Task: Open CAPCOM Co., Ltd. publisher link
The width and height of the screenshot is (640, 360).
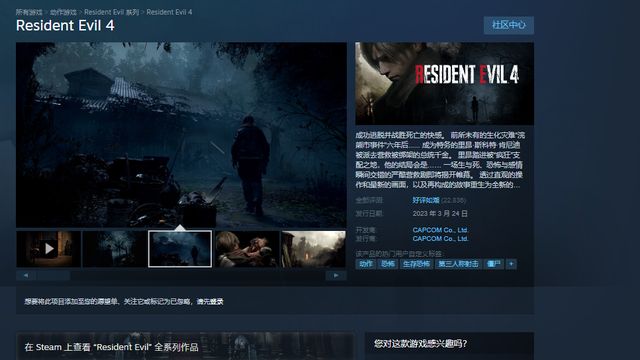Action: pyautogui.click(x=440, y=239)
